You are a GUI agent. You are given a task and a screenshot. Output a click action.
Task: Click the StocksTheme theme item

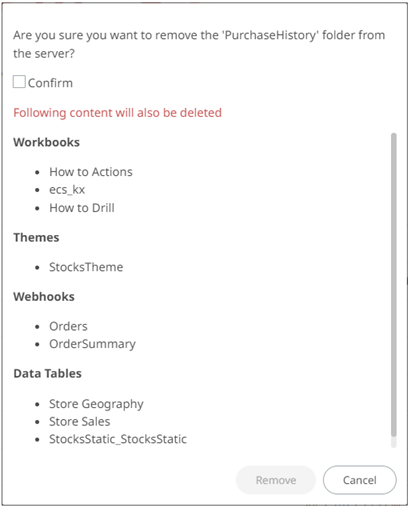[x=86, y=267]
